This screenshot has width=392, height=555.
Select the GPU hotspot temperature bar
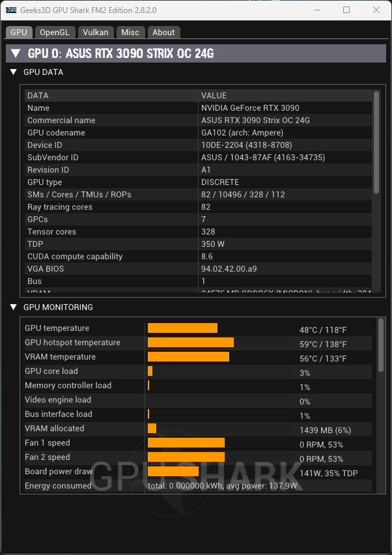191,342
